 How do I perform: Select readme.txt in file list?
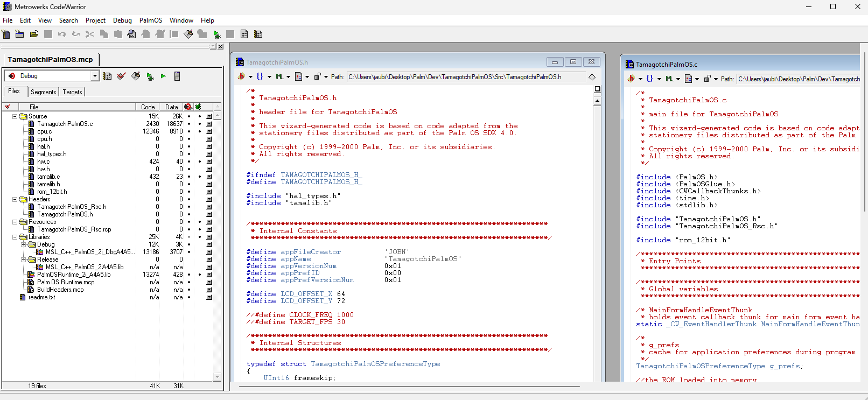pyautogui.click(x=41, y=297)
